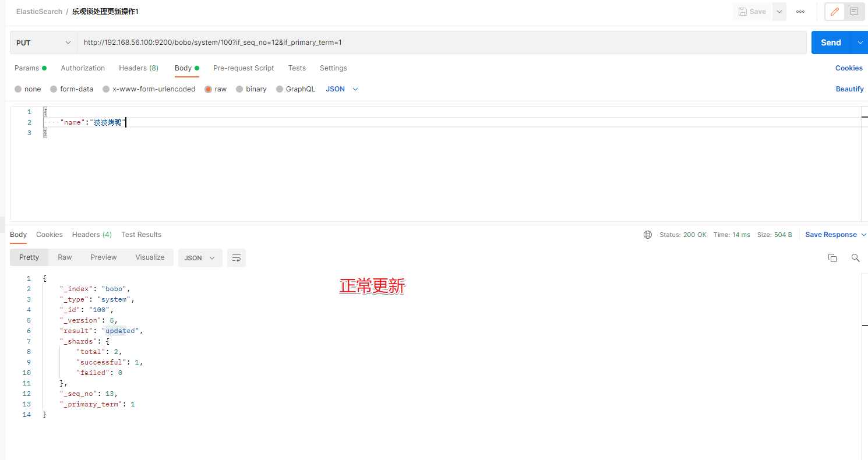Screen dimensions: 868x460
Task: Switch to the response Body tab
Action: tap(19, 235)
